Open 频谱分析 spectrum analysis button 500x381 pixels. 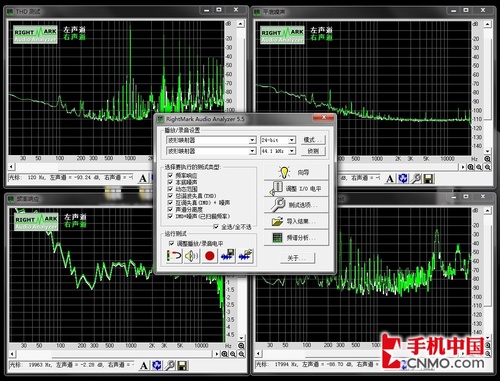tap(296, 238)
